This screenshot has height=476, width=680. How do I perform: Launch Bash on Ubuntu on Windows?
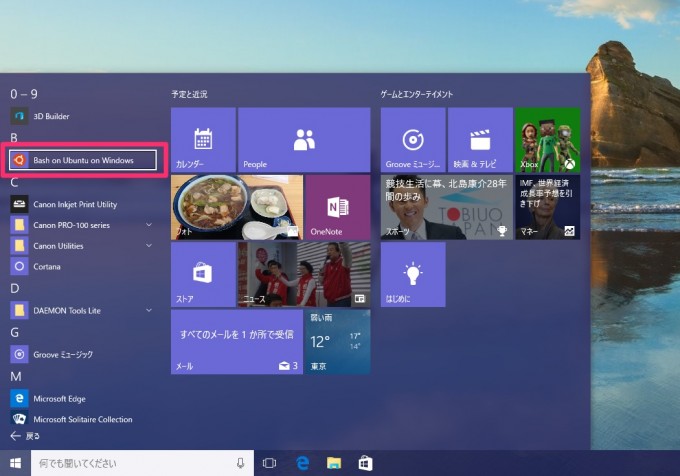[83, 160]
